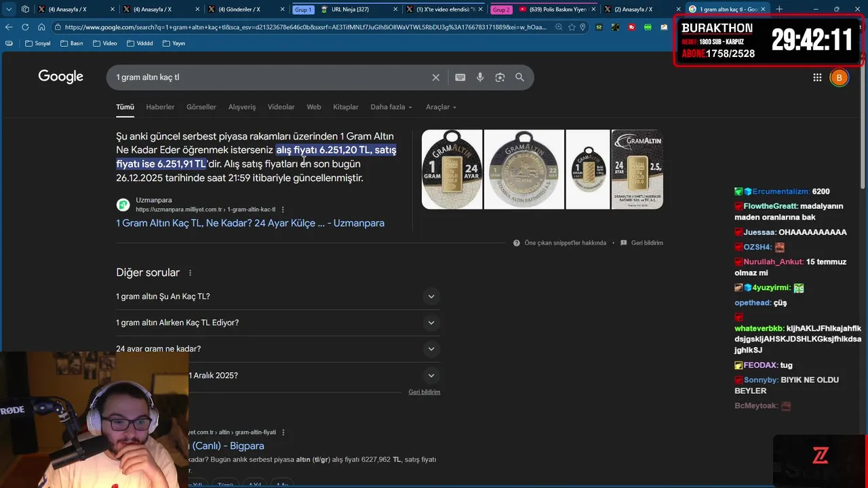Open '1 Gram Altın Kaç TL' Uzmanpara link
The width and height of the screenshot is (868, 488).
coord(250,223)
